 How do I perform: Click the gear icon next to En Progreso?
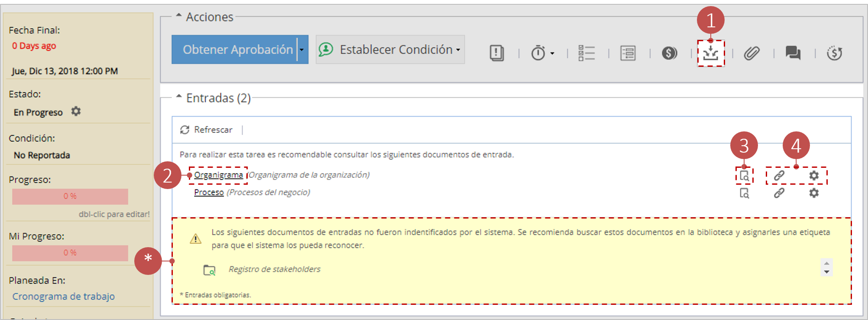76,111
